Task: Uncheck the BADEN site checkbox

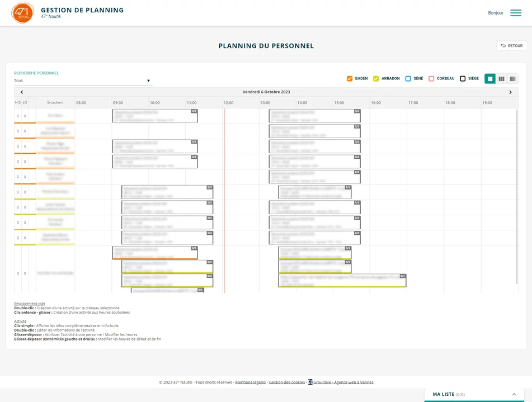Action: (350, 79)
